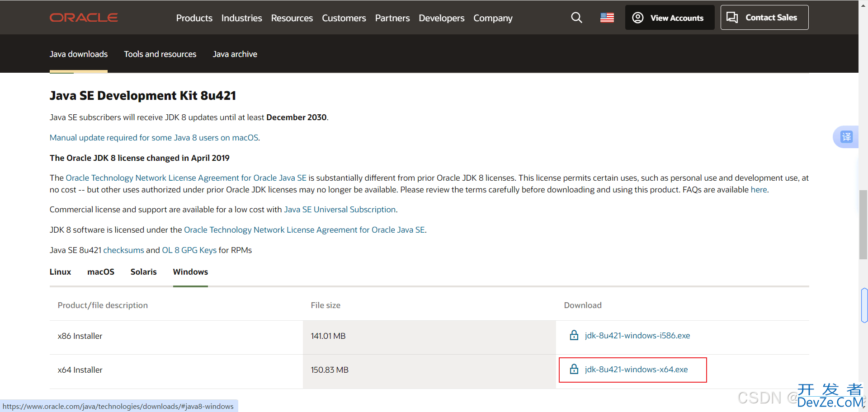Select the Linux platform tab
This screenshot has height=412, width=868.
60,272
